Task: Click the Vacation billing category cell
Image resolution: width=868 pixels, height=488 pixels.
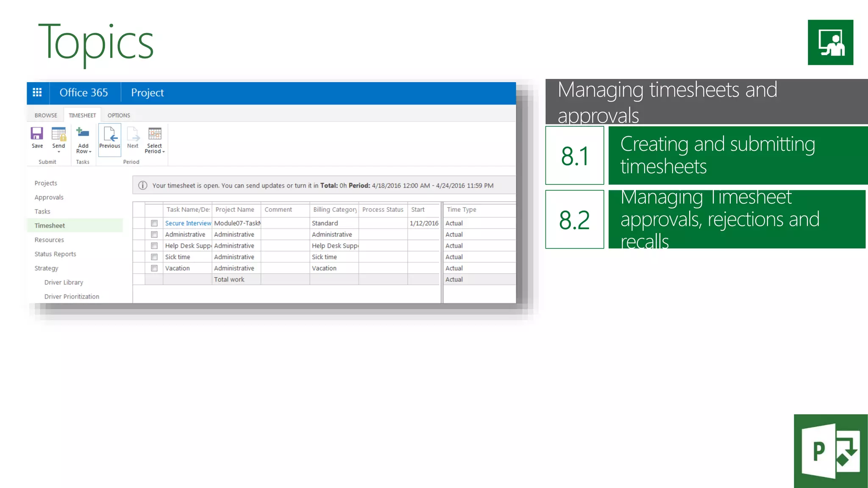Action: (334, 268)
